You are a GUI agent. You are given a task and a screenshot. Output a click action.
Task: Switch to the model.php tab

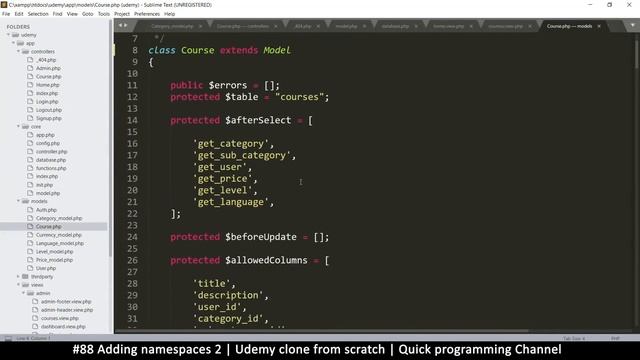click(346, 26)
